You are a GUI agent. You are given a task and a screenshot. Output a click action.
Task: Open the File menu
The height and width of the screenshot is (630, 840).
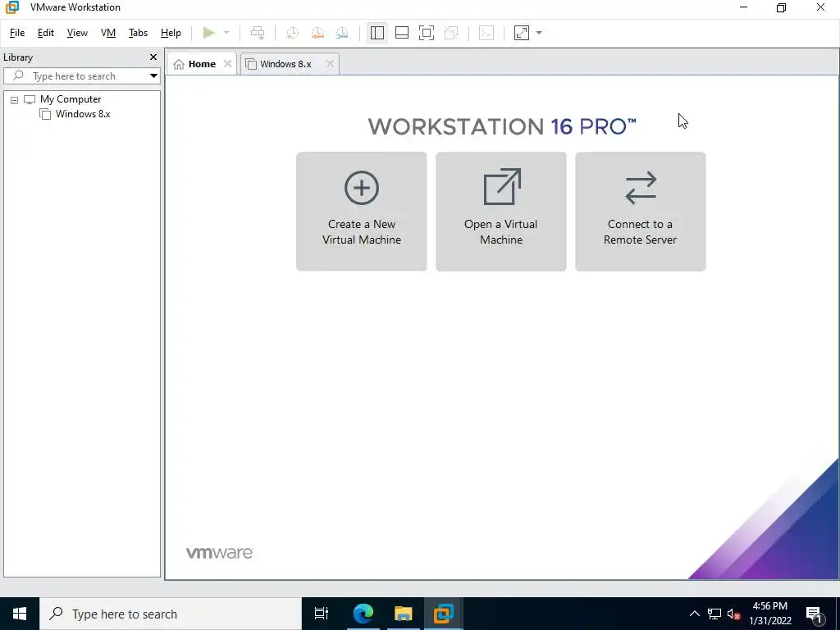point(17,33)
